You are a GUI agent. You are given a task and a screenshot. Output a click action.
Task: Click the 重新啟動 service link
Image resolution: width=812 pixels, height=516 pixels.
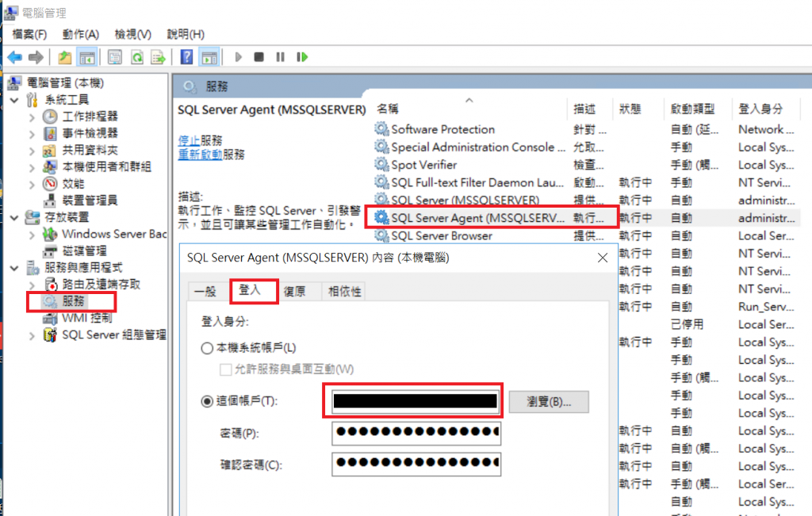[x=200, y=155]
